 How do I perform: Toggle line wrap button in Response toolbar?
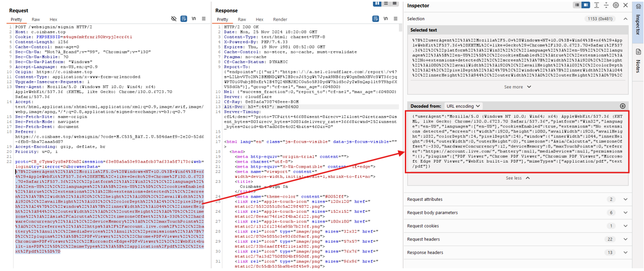[376, 19]
